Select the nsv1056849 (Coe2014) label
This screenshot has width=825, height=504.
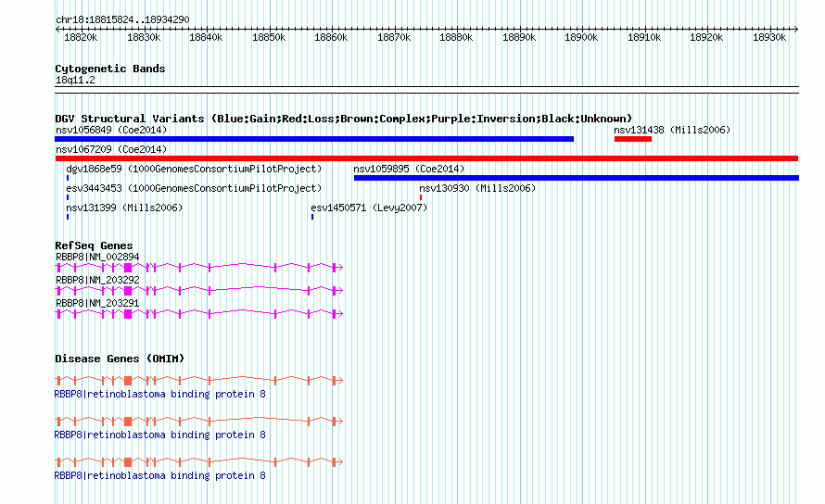111,130
